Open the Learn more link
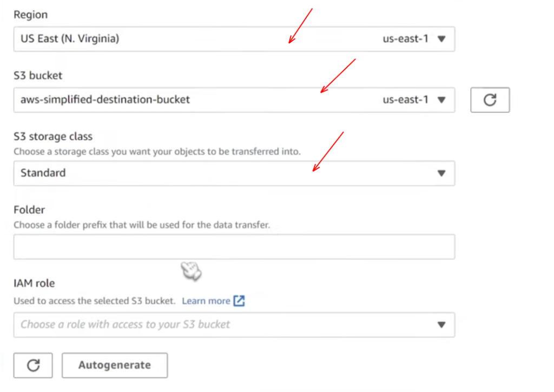The image size is (554, 392). tap(206, 301)
